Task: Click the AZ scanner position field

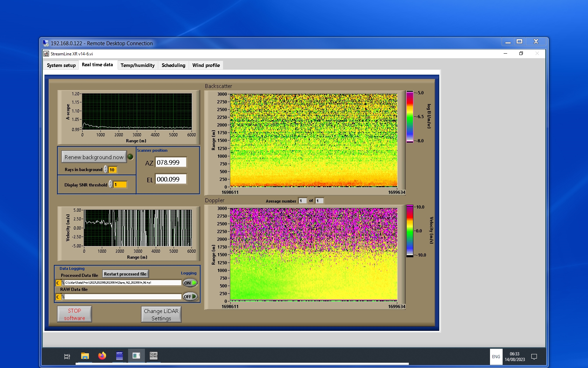Action: (x=171, y=162)
